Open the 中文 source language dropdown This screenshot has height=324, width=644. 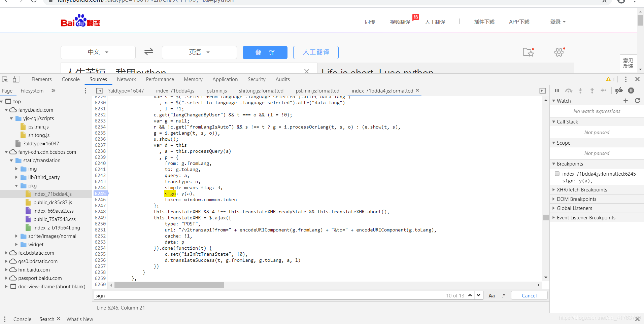[98, 52]
